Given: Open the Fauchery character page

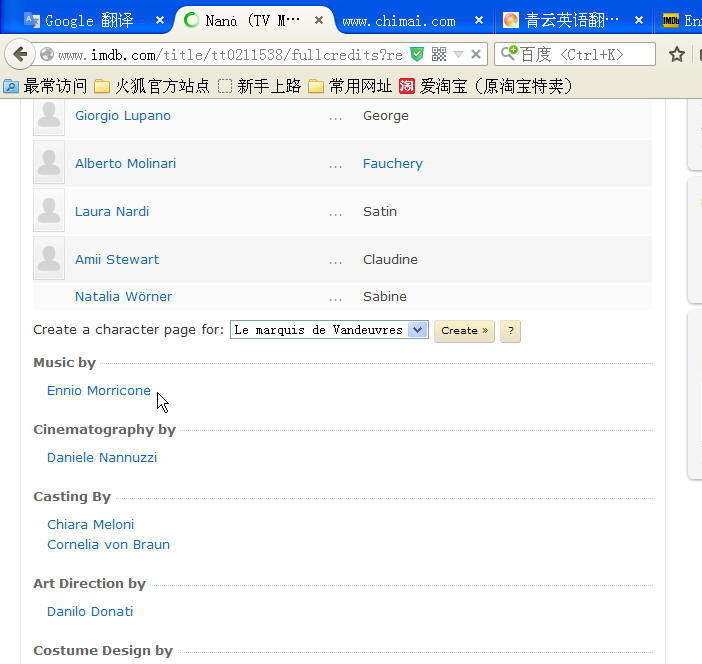Looking at the screenshot, I should (393, 163).
